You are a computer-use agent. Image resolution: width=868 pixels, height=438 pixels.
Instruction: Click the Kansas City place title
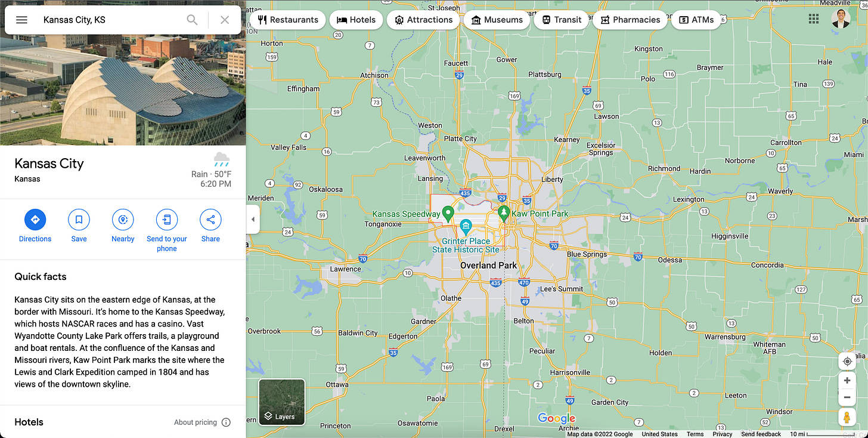(x=49, y=164)
